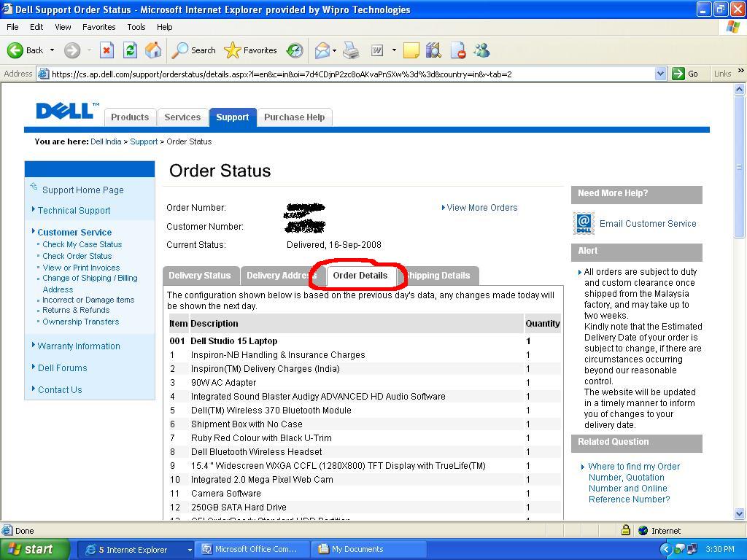Open the Back button history dropdown arrow
Screen dimensions: 747x560
(x=52, y=50)
